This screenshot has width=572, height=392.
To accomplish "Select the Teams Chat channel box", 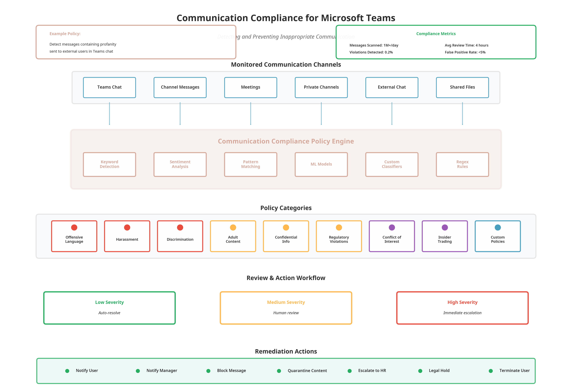I will (109, 87).
